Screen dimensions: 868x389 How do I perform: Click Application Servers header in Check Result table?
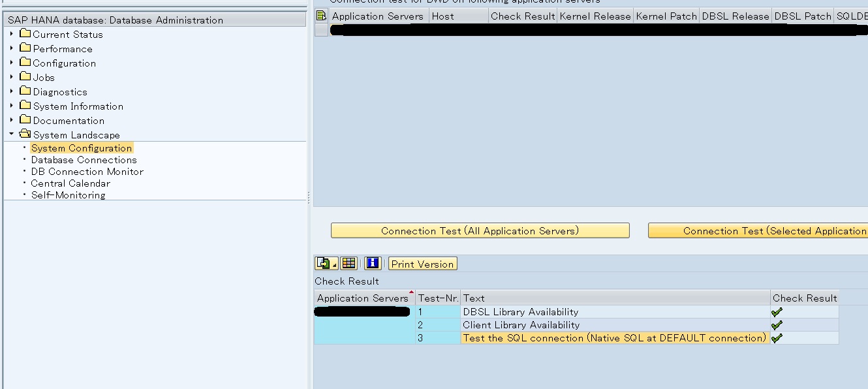365,298
